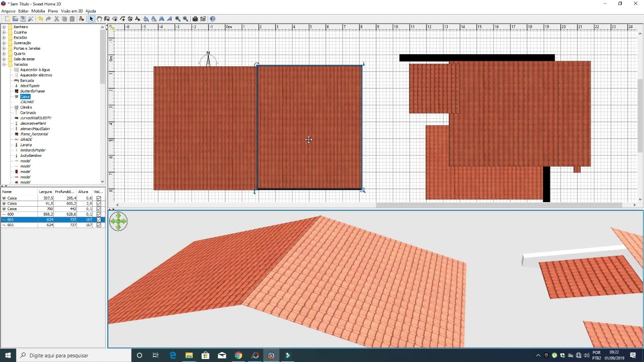Expand the Cozinha category
This screenshot has height=362, width=644.
click(x=4, y=32)
